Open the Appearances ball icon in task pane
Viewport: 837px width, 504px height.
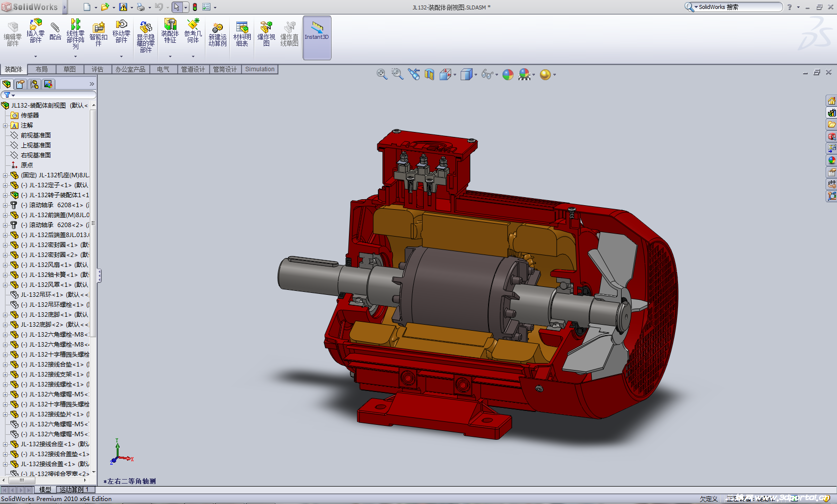(832, 160)
